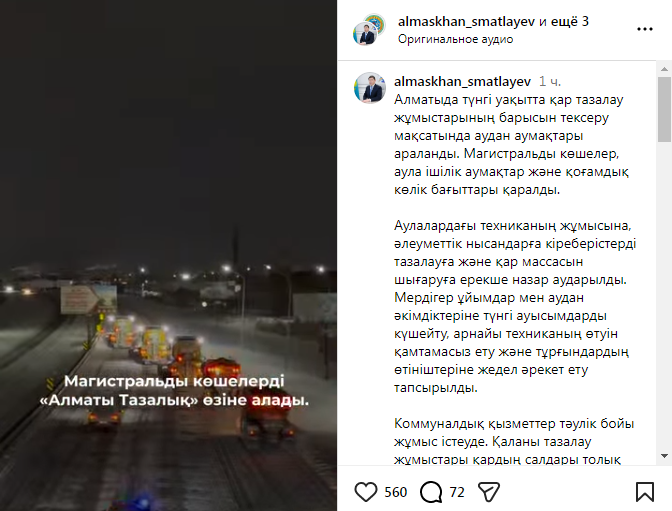Share the post with the paper plane icon

point(489,492)
